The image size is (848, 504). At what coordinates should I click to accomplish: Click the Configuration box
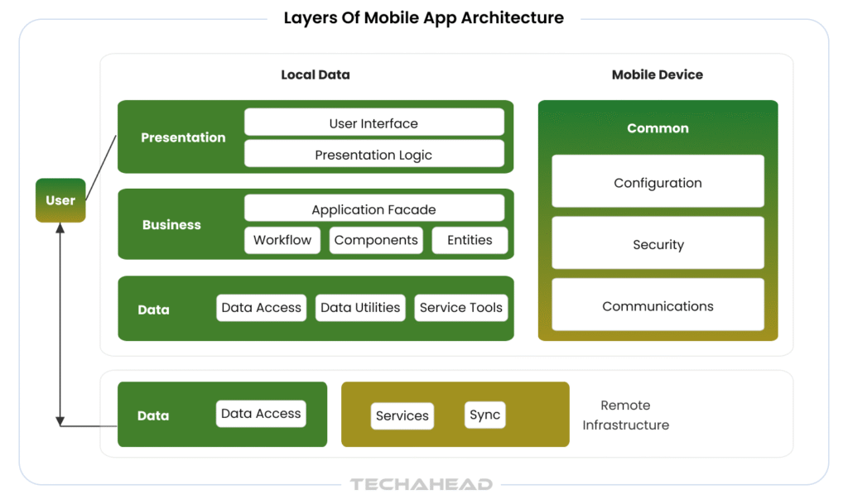coord(658,181)
